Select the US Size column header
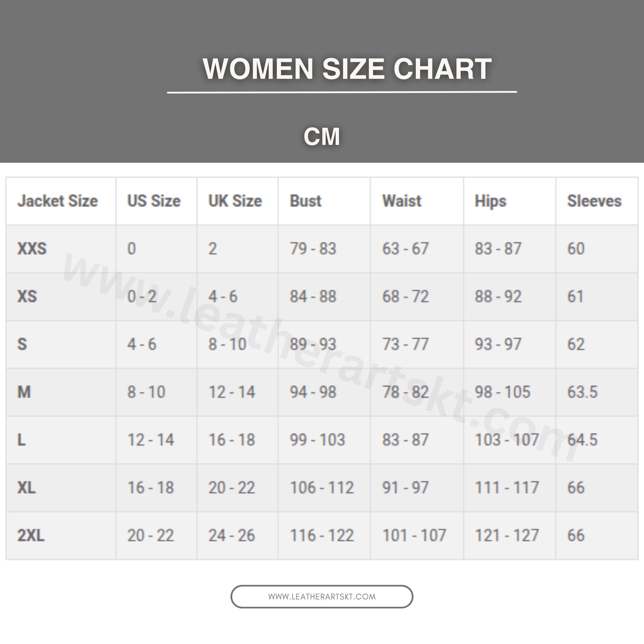 point(154,201)
